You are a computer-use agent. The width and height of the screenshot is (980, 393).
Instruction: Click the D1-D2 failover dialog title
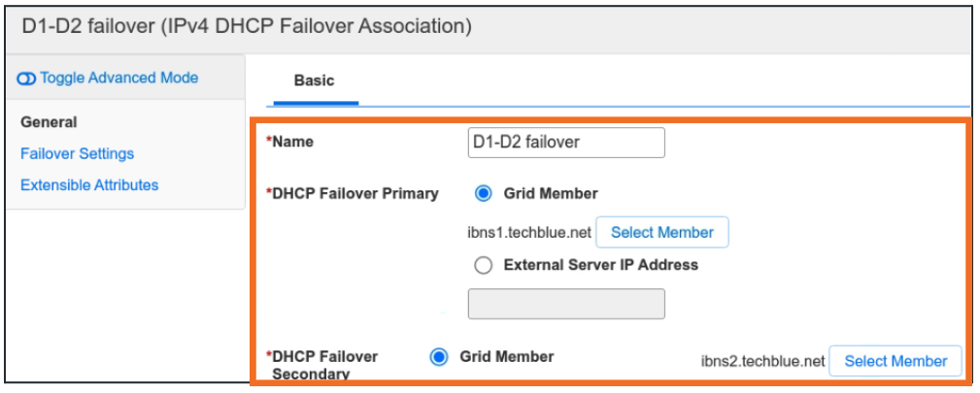point(247,26)
